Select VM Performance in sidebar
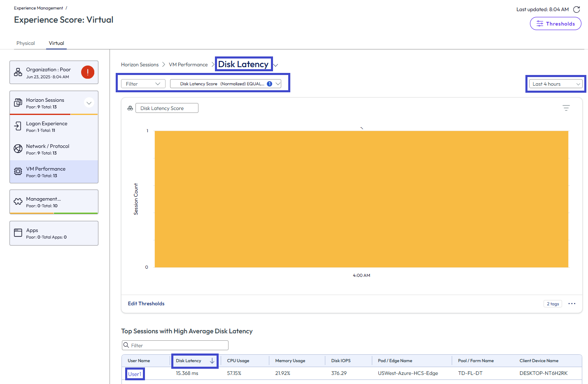The width and height of the screenshot is (588, 384). (54, 172)
